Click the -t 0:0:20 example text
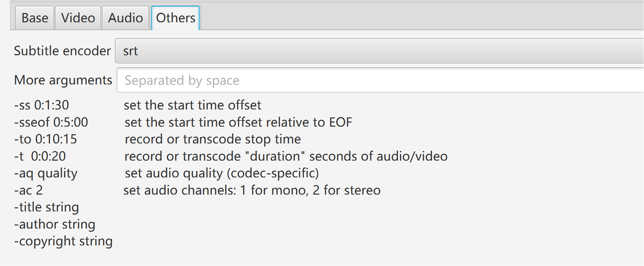Screen dimensions: 644x266 point(40,156)
